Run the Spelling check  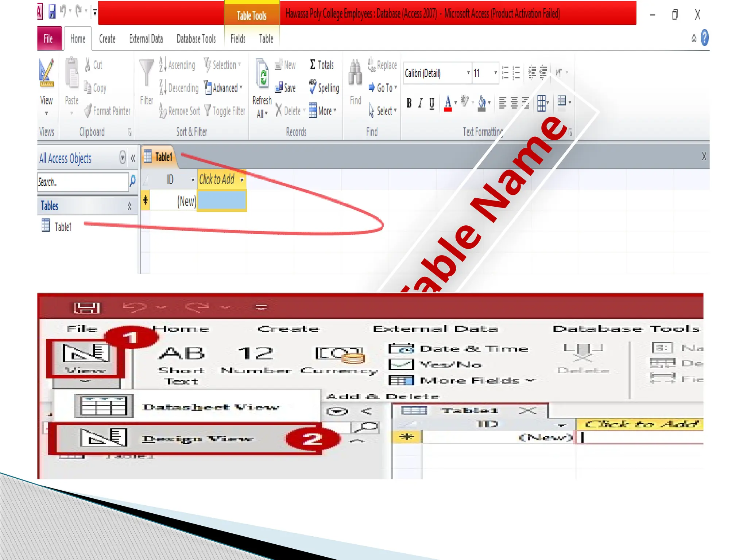(324, 87)
